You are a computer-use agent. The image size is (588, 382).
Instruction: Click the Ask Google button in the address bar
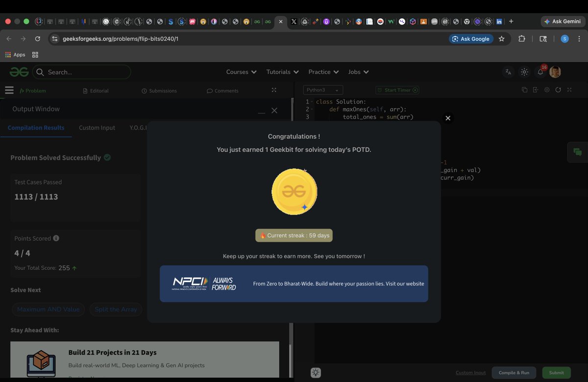click(x=470, y=39)
